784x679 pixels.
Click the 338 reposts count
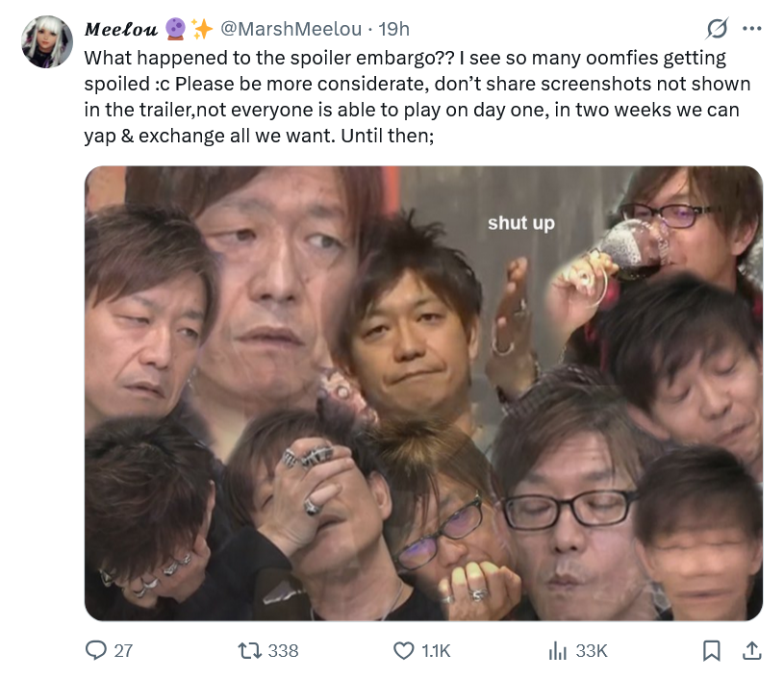tap(283, 650)
